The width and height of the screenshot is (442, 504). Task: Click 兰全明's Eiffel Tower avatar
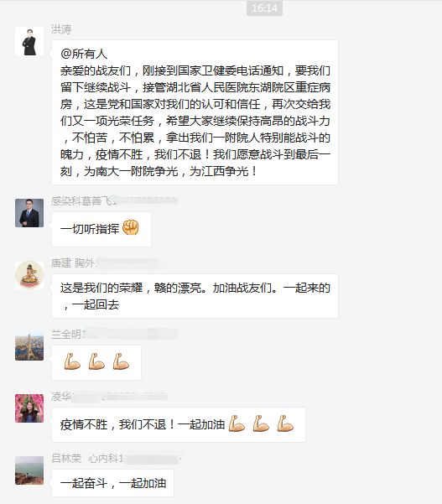29,346
